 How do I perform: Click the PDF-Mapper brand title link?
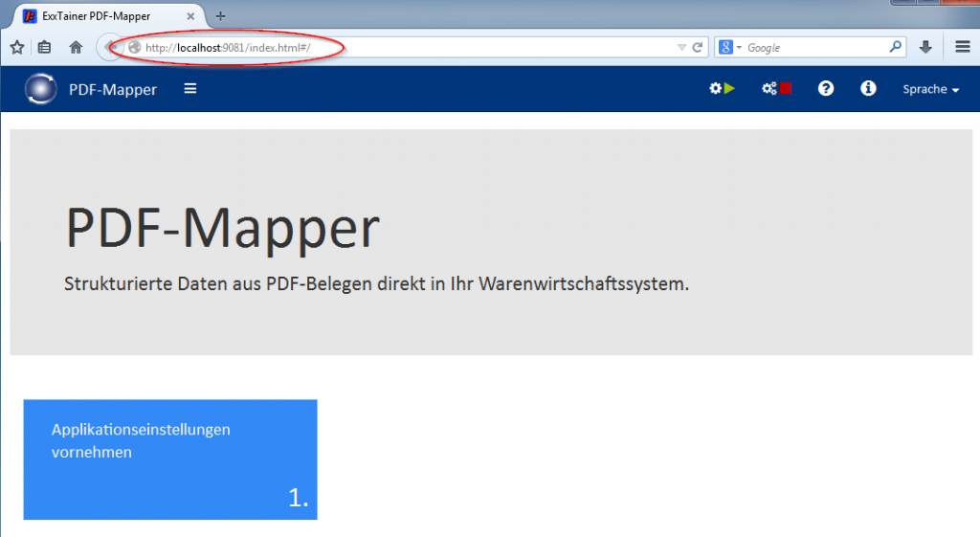coord(113,89)
